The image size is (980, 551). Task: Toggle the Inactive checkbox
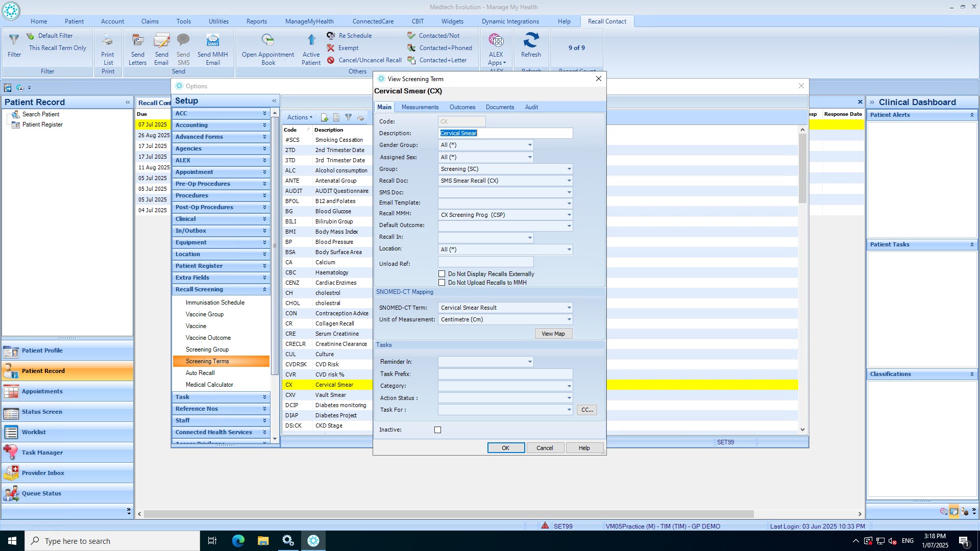(438, 430)
